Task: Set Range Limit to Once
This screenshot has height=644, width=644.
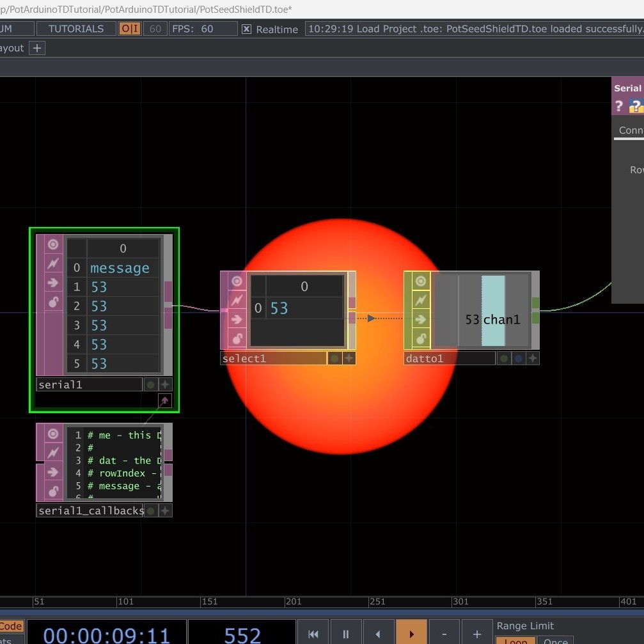Action: 556,641
